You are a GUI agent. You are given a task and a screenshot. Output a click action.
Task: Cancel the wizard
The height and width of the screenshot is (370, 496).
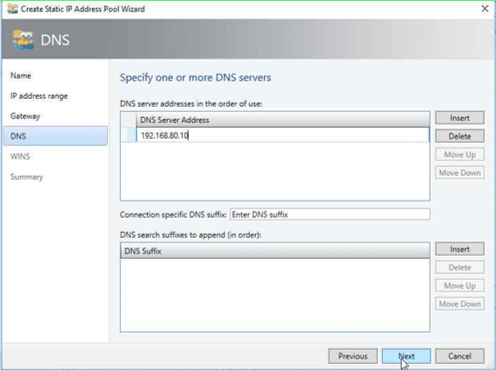[460, 356]
